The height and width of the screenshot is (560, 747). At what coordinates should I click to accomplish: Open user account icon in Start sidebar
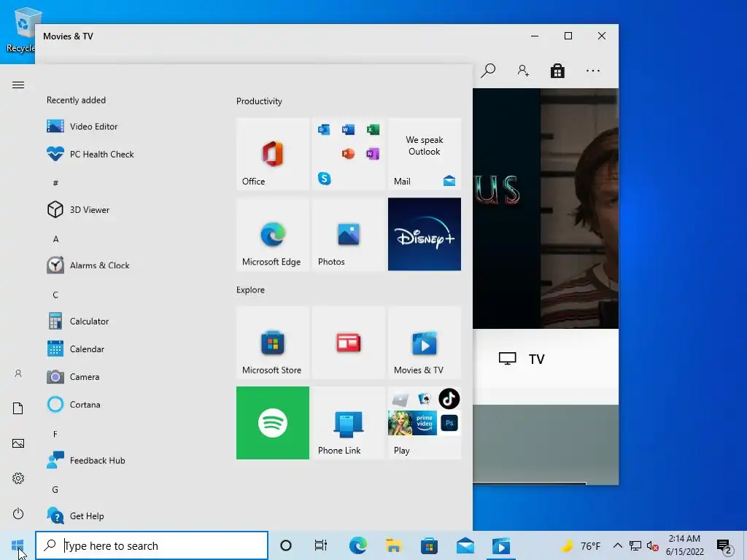pos(18,373)
